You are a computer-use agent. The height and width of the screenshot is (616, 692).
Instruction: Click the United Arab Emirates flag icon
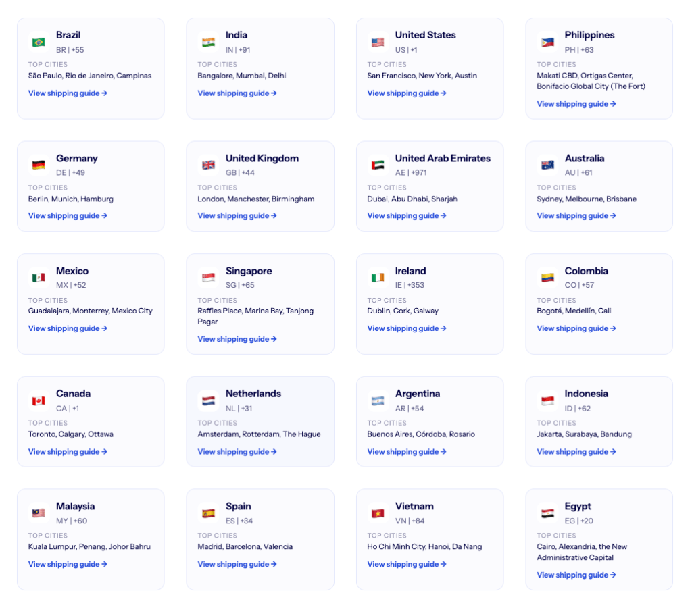pyautogui.click(x=378, y=165)
